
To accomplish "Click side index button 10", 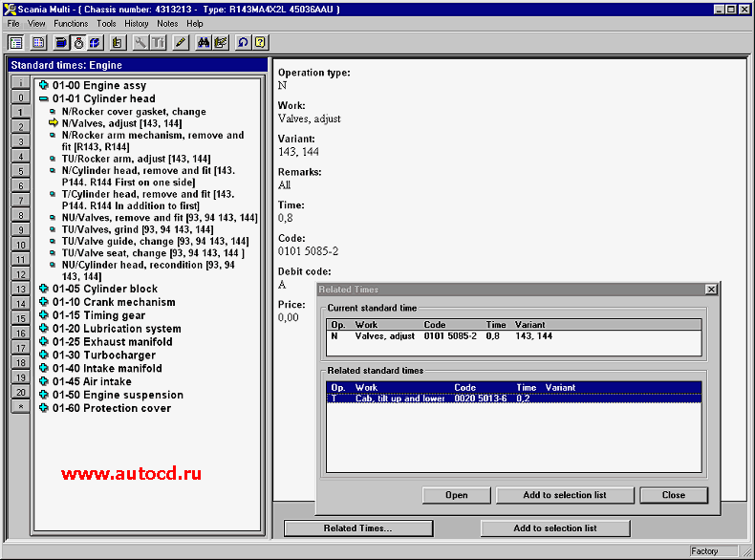I will pyautogui.click(x=21, y=245).
